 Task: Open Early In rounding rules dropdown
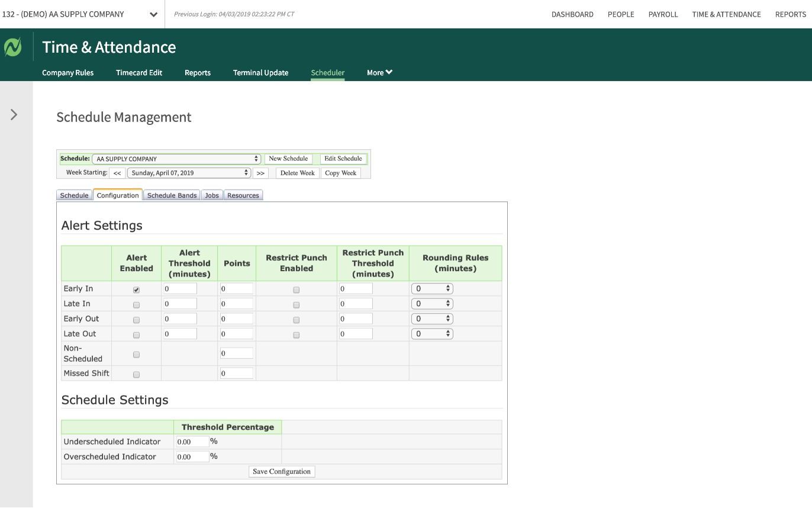432,289
